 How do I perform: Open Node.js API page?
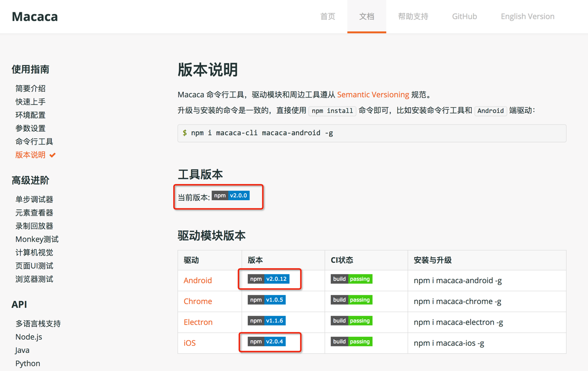tap(28, 337)
